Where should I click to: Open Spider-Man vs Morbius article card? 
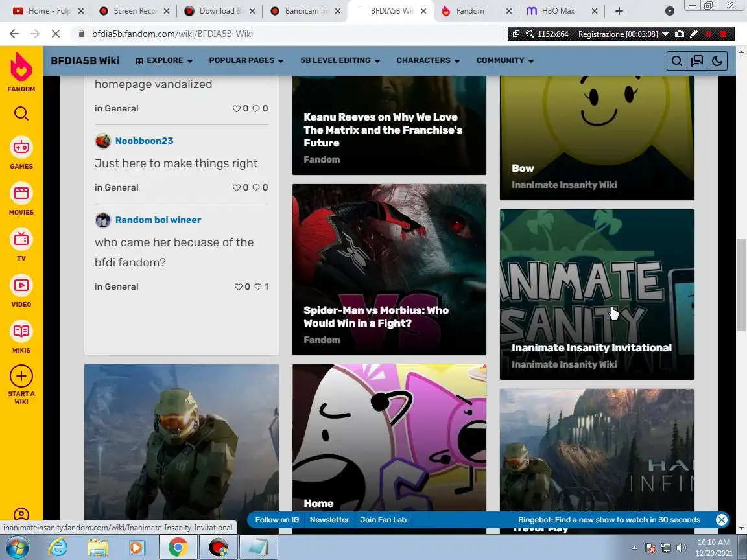(x=389, y=270)
